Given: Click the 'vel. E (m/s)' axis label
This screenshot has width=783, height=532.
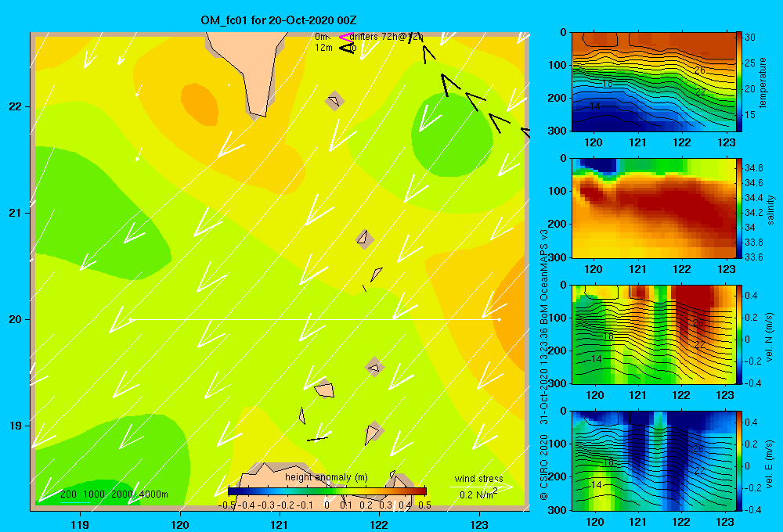Looking at the screenshot, I should [x=770, y=463].
